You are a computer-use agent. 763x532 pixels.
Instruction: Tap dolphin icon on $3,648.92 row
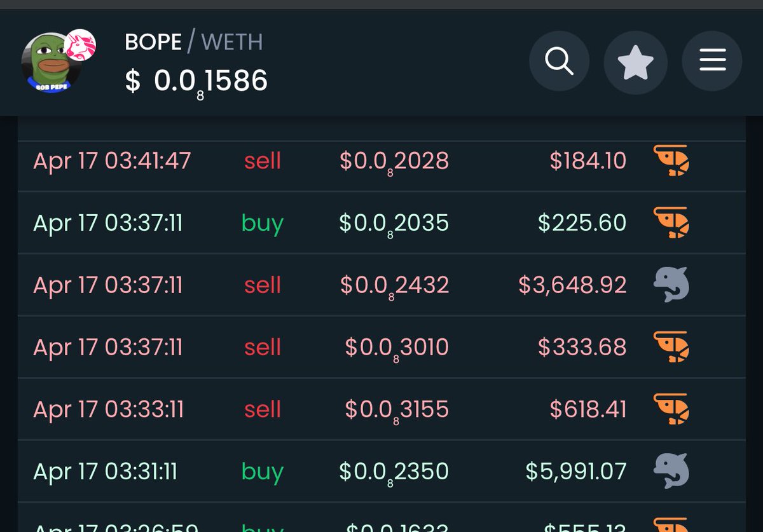(x=671, y=285)
